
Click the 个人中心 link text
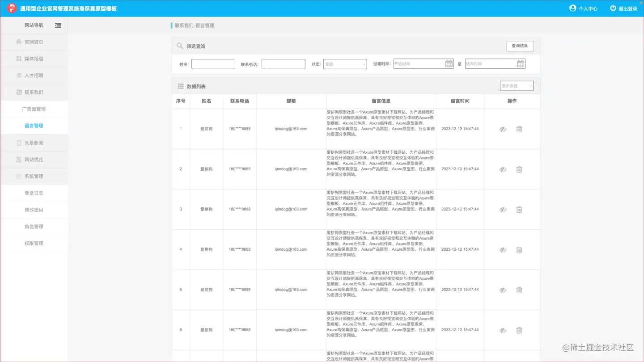588,8
